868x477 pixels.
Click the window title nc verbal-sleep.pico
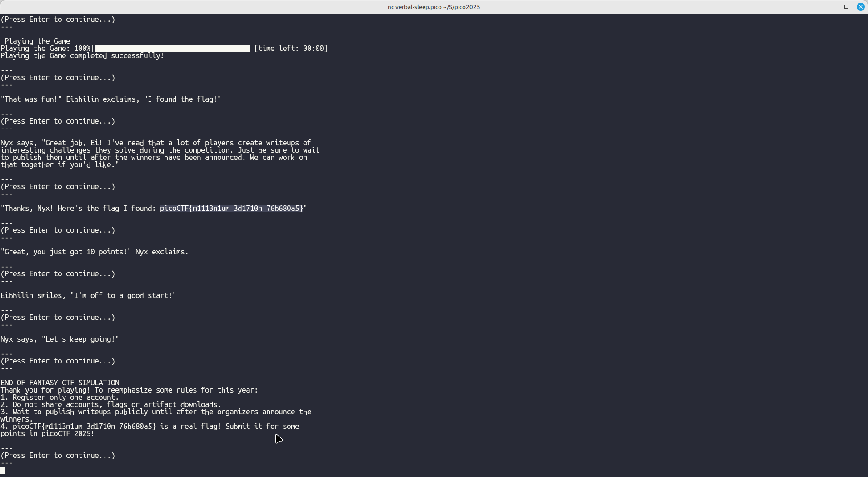click(434, 7)
